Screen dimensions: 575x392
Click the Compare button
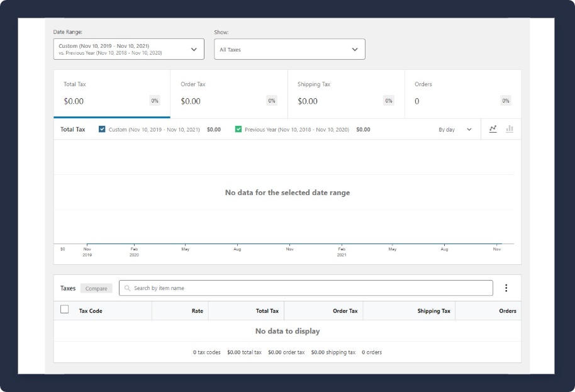(x=96, y=288)
